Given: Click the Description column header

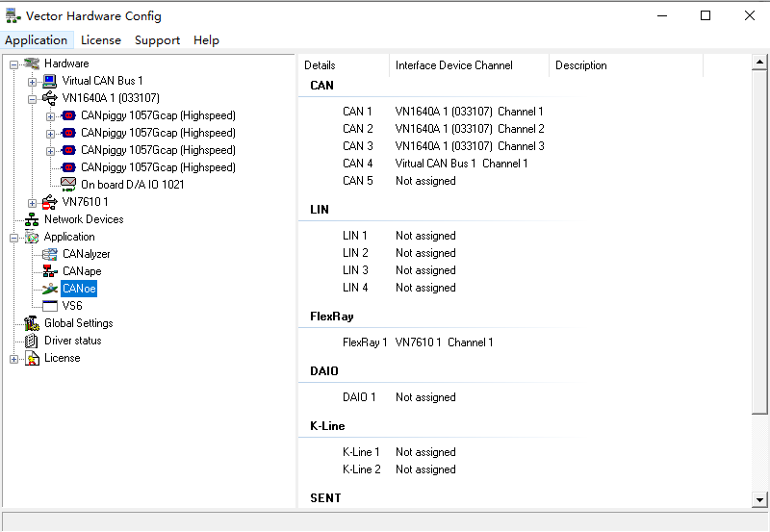Looking at the screenshot, I should 627,65.
